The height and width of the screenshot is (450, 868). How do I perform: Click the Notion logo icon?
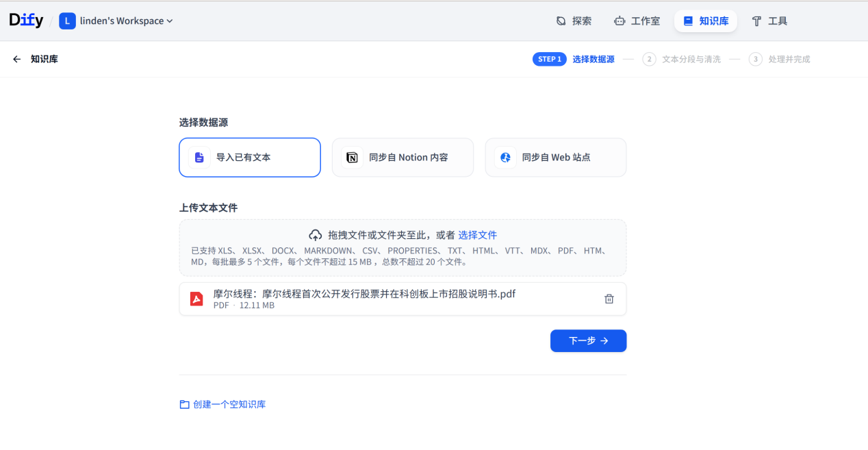pyautogui.click(x=352, y=158)
